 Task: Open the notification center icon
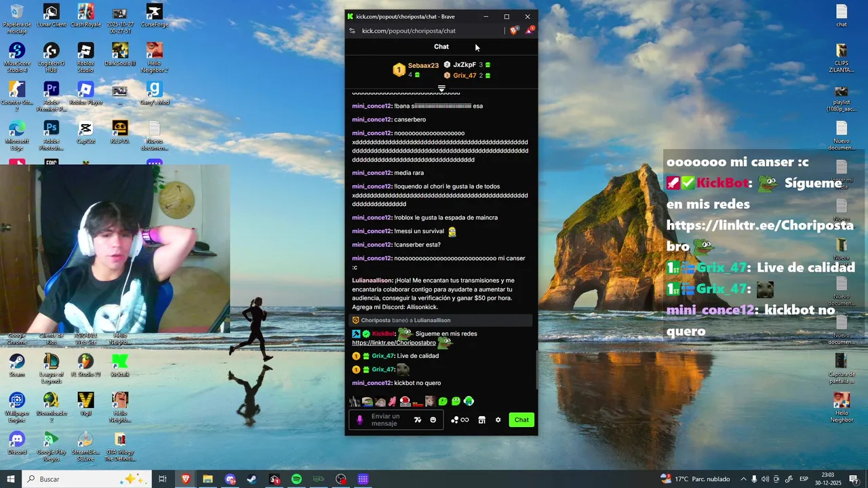pos(855,479)
